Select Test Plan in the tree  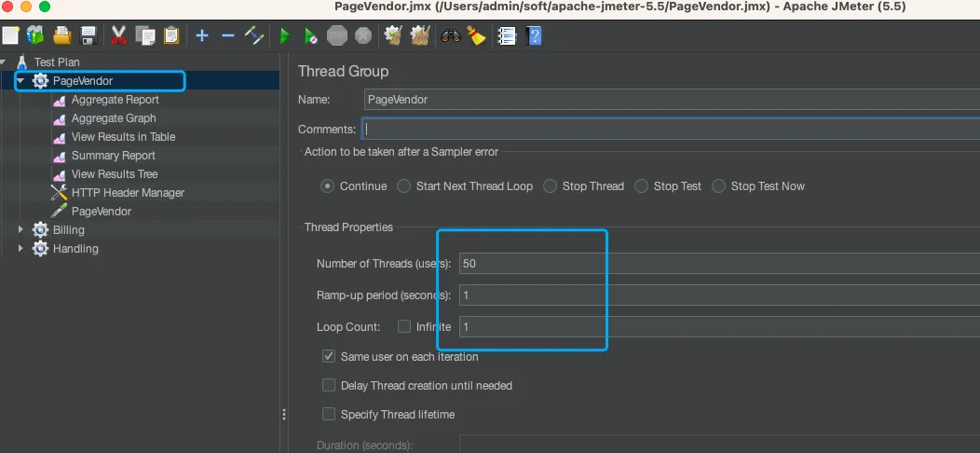pyautogui.click(x=57, y=62)
